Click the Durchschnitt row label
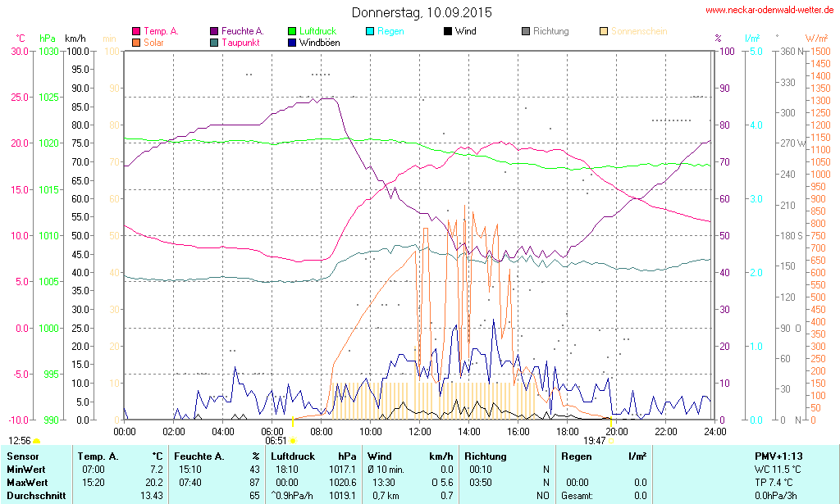This screenshot has height=504, width=840. pyautogui.click(x=33, y=496)
